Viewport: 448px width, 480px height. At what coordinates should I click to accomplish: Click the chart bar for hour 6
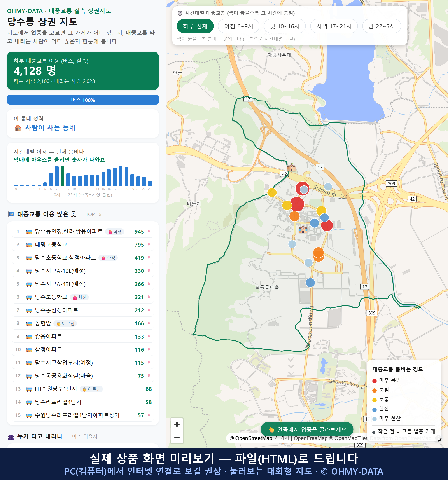[51, 179]
